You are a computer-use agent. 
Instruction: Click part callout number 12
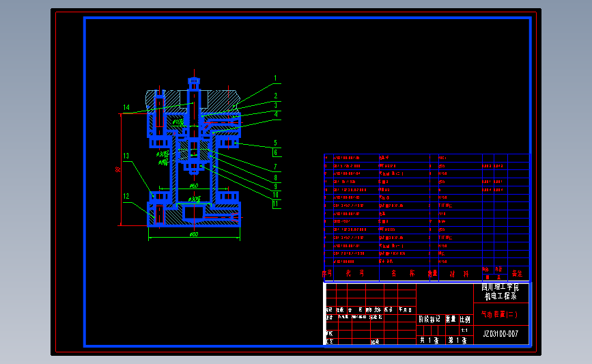(x=126, y=197)
